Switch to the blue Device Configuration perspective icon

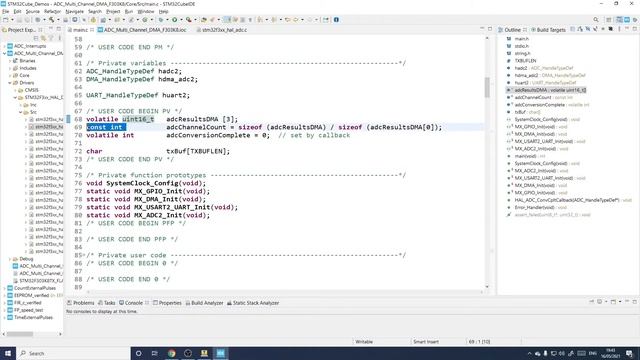pyautogui.click(x=627, y=20)
